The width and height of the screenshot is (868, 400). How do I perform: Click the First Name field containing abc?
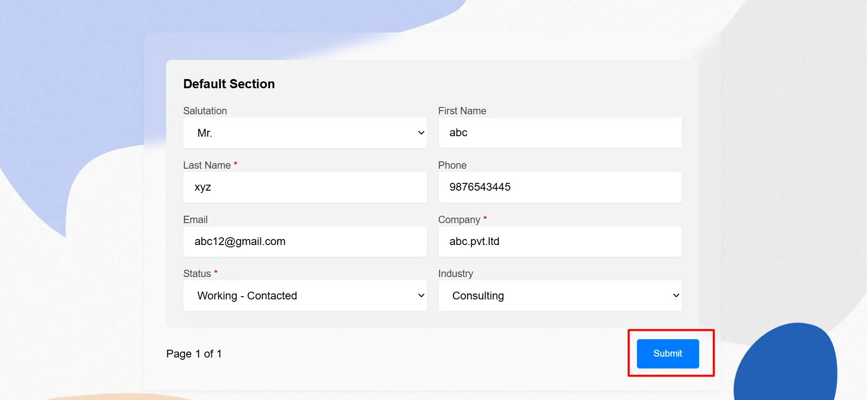(559, 133)
